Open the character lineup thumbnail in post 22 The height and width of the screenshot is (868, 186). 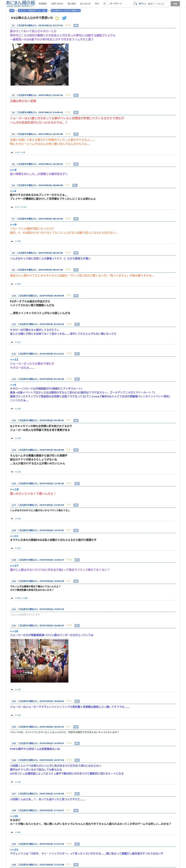[40, 661]
